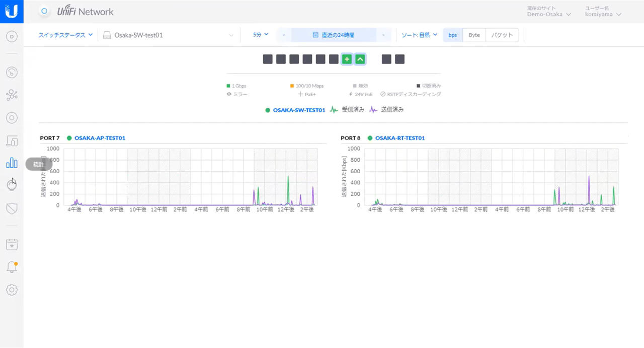Open the 5分 interval dropdown
The width and height of the screenshot is (644, 348).
[x=261, y=35]
